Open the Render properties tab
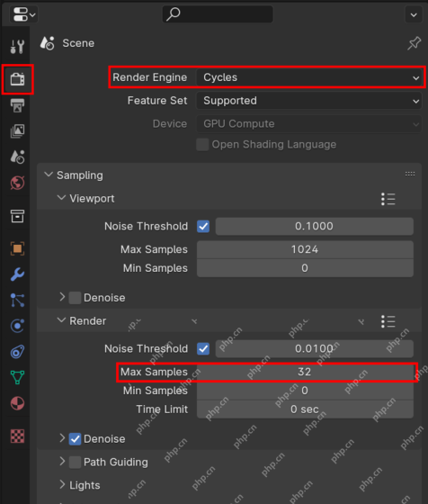428x504 pixels. (x=17, y=79)
